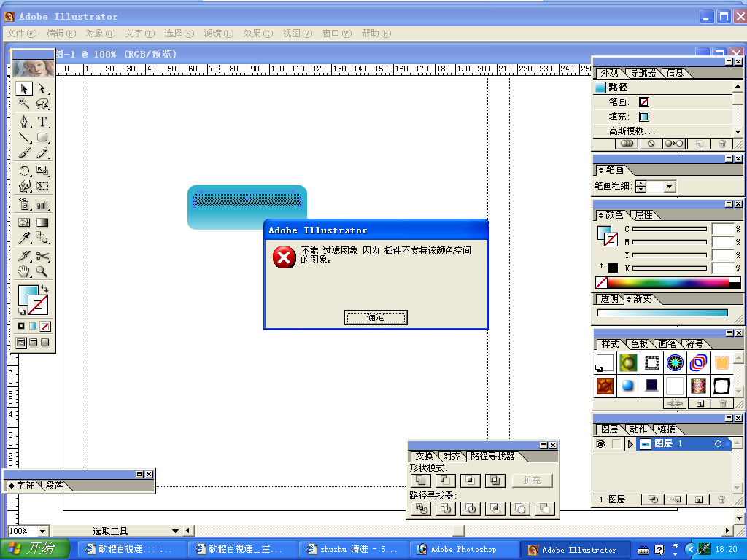The width and height of the screenshot is (747, 560).
Task: Pick the Rounded Rectangle tool
Action: pos(42,138)
